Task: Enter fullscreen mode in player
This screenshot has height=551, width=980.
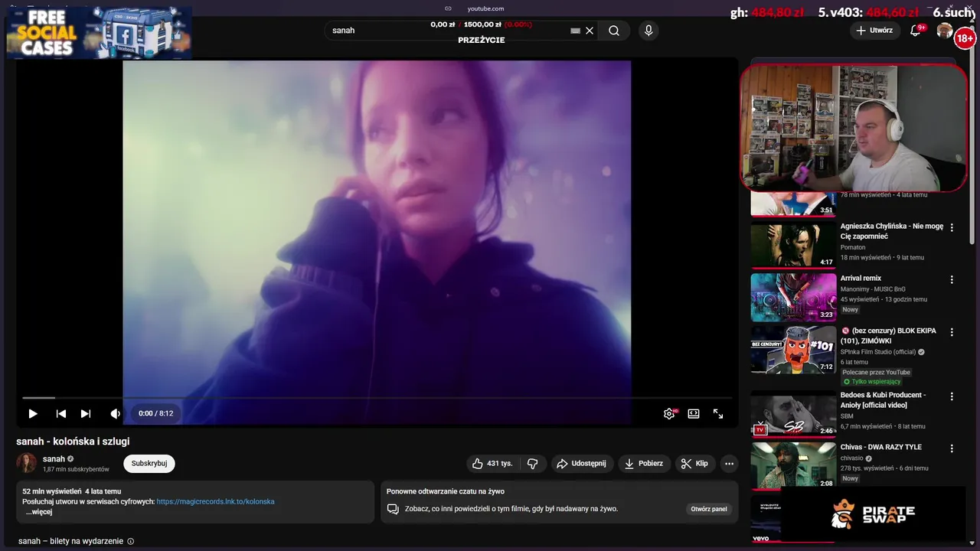Action: (718, 413)
